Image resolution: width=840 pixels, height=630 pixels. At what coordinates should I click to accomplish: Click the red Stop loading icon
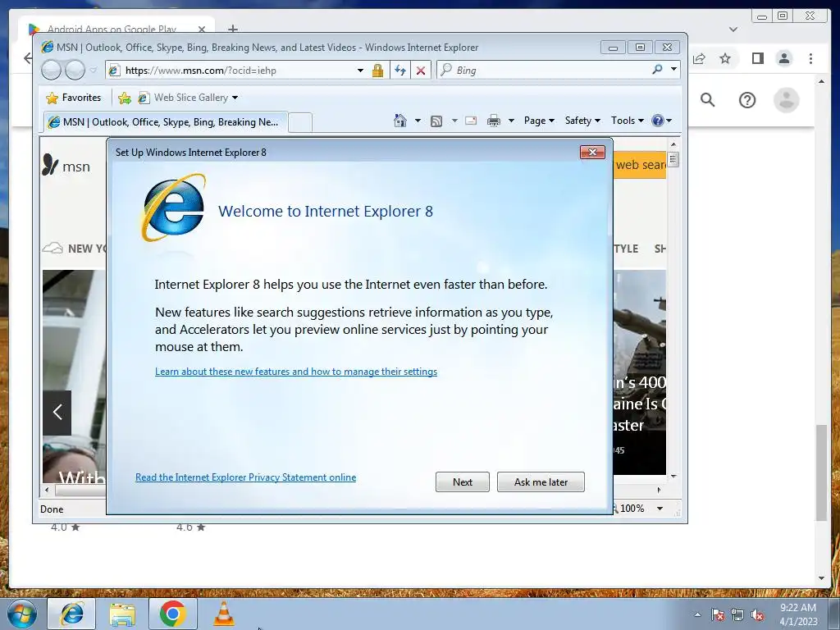tap(421, 71)
